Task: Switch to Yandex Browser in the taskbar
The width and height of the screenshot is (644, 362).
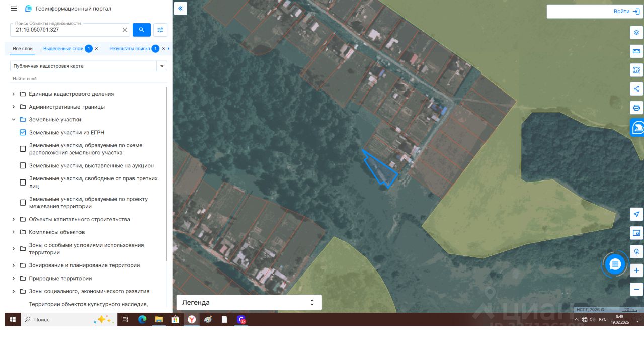Action: coord(192,319)
